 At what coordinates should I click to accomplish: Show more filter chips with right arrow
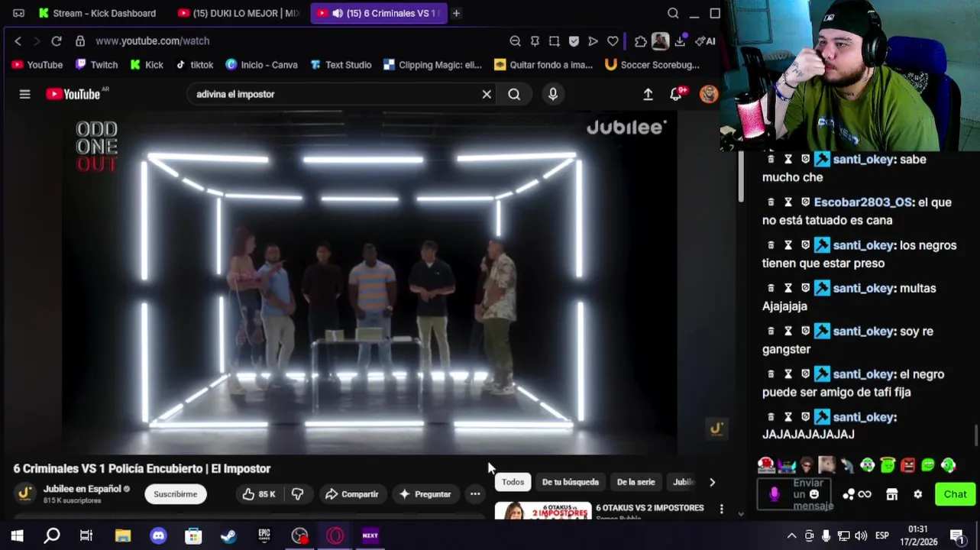pyautogui.click(x=712, y=482)
